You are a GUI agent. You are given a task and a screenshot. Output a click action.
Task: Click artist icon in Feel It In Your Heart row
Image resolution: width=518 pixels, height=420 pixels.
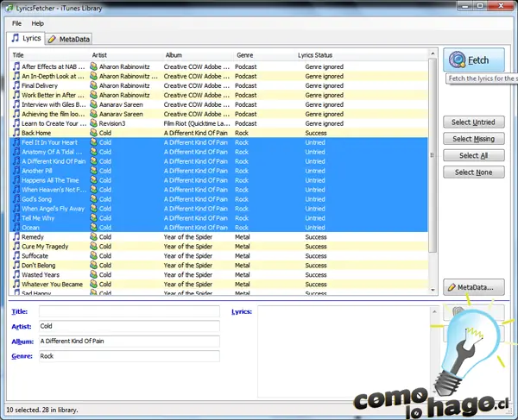click(x=94, y=142)
